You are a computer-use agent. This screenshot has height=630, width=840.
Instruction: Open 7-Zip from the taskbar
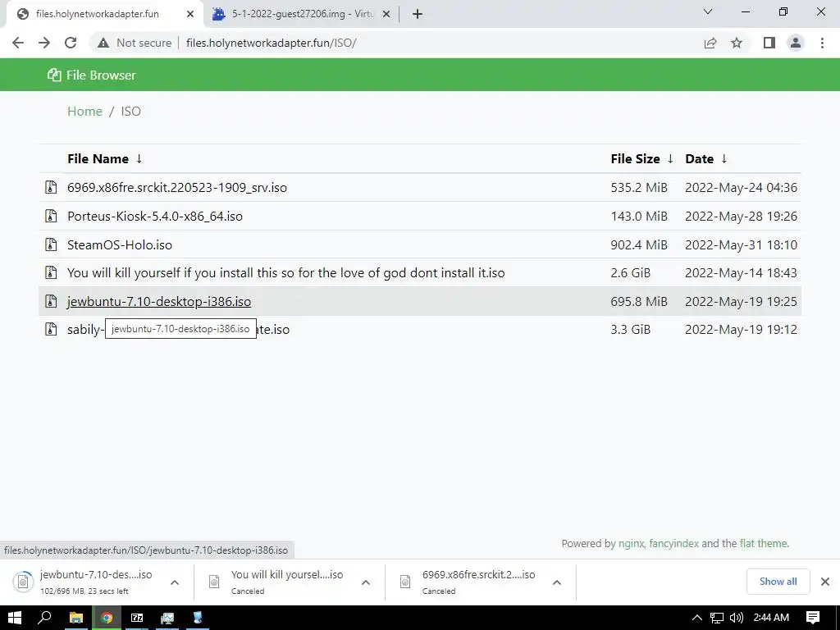[x=137, y=618]
